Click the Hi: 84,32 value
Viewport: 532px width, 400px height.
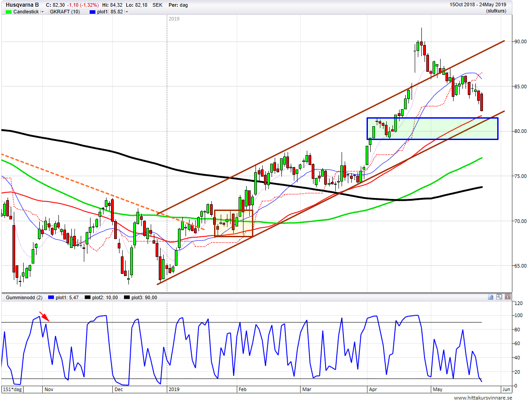tap(112, 5)
